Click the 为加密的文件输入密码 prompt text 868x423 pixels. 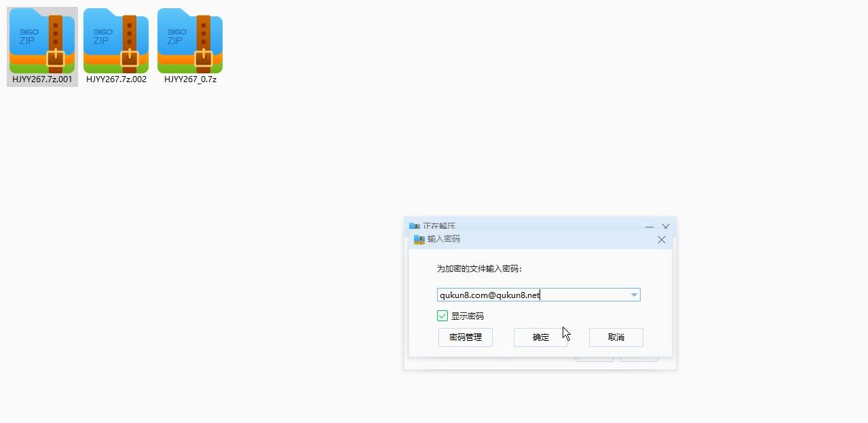(480, 269)
